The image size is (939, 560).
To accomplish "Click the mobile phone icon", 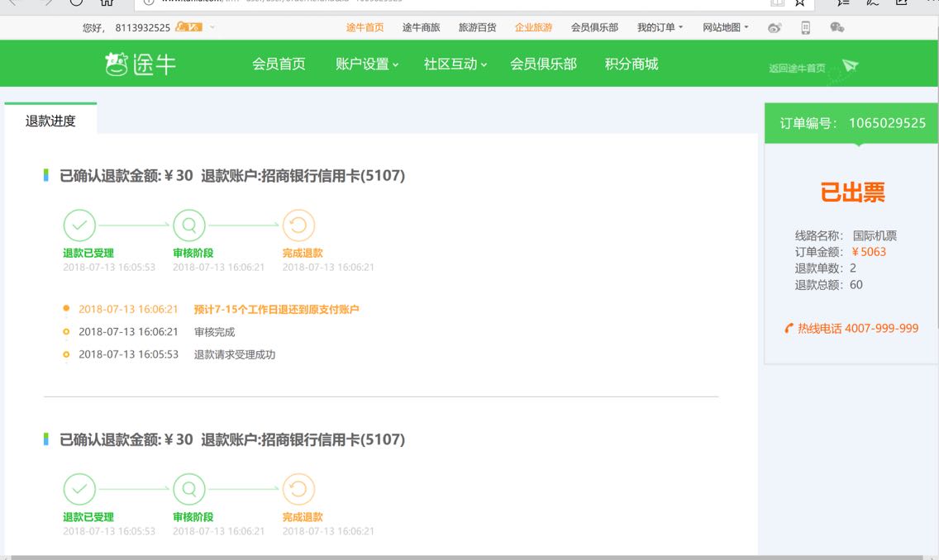I will point(806,27).
